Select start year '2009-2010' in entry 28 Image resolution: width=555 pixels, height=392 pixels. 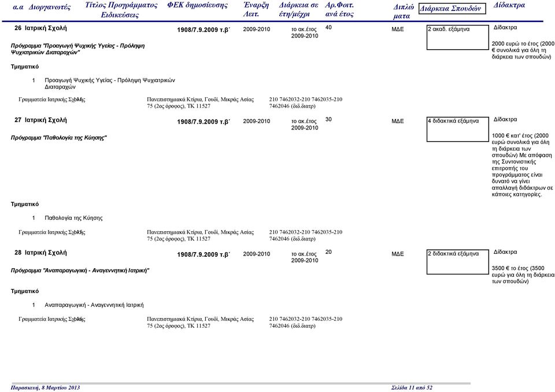pyautogui.click(x=256, y=254)
